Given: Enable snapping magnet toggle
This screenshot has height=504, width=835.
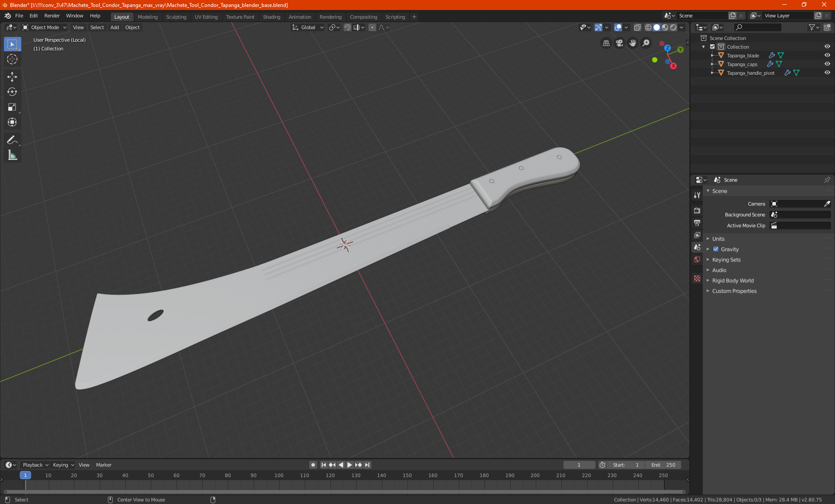Looking at the screenshot, I should coord(347,27).
